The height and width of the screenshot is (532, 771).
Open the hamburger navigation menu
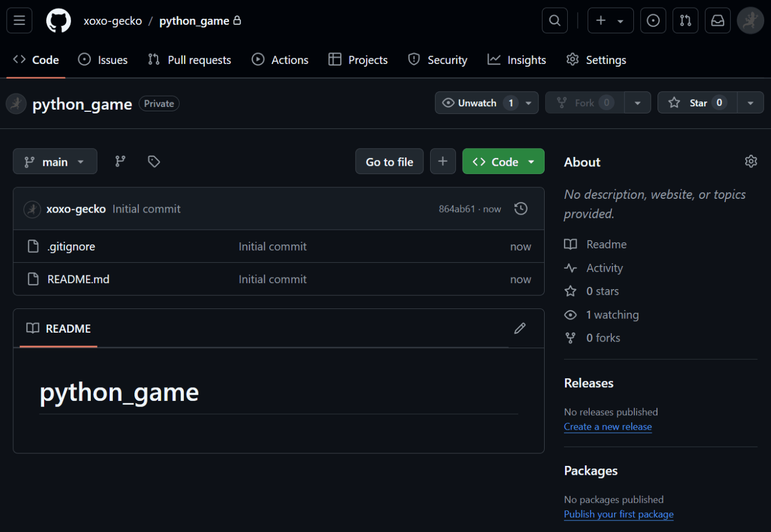[19, 20]
